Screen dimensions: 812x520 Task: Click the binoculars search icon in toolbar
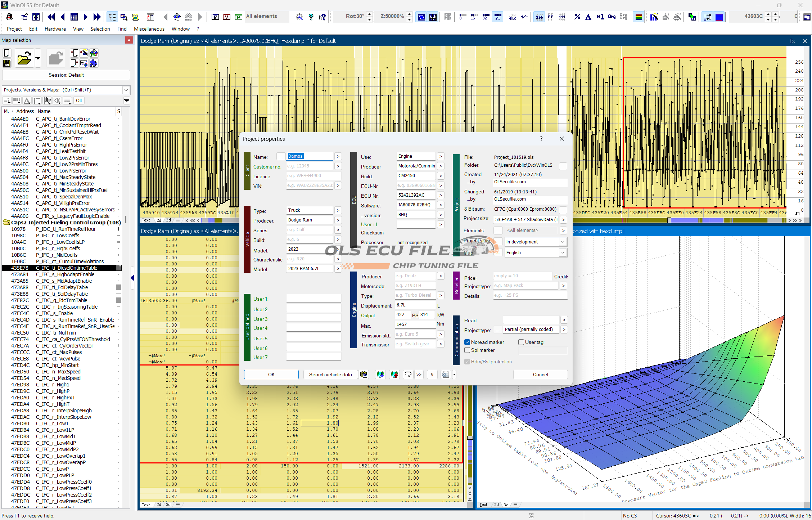click(177, 17)
